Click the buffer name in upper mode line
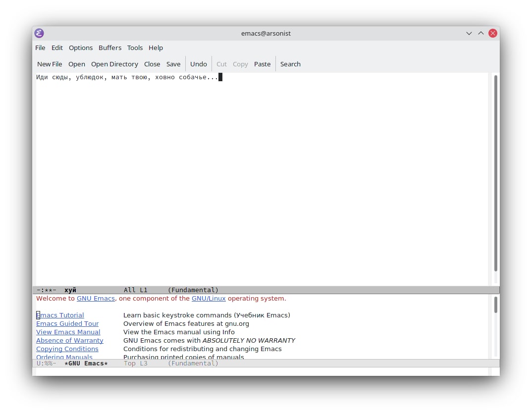Viewport: 532px width, 414px height. (70, 290)
